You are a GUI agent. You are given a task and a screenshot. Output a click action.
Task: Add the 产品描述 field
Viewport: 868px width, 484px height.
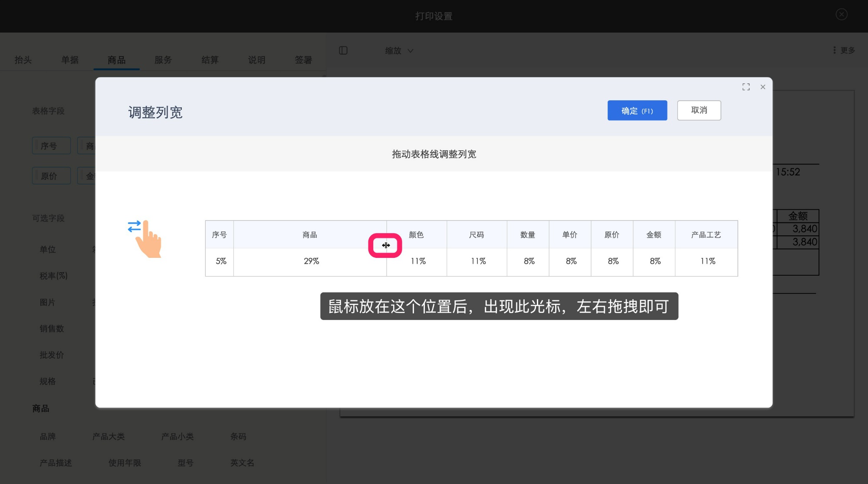point(56,463)
